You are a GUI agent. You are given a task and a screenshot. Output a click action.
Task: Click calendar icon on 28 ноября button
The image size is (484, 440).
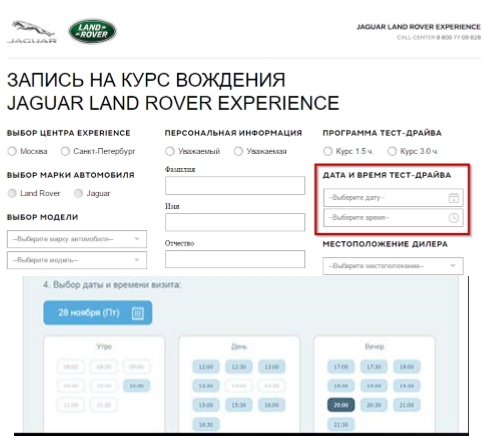pos(138,313)
